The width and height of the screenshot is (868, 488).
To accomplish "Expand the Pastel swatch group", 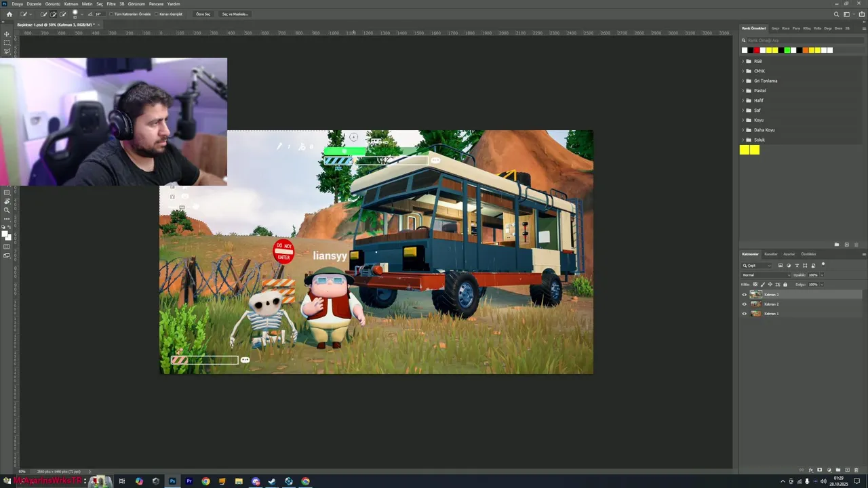I will [743, 91].
